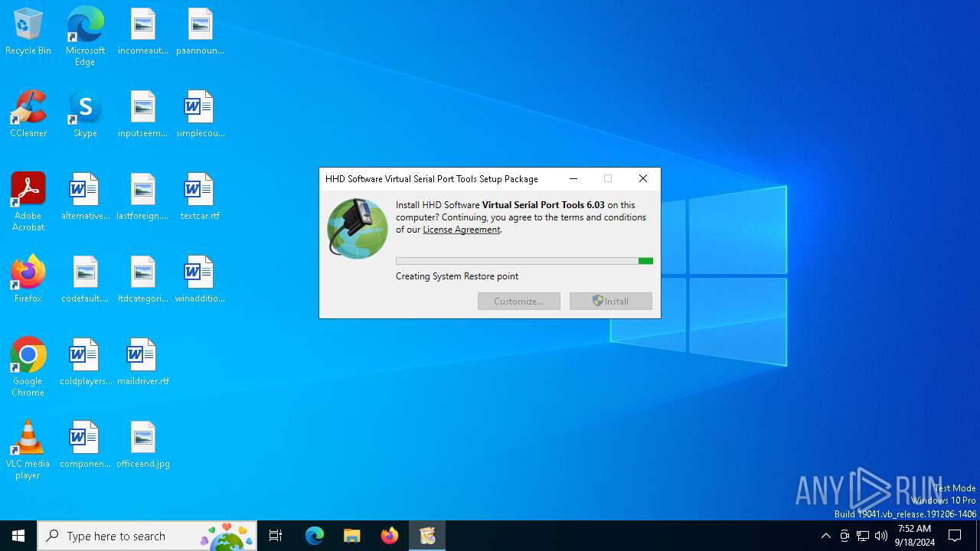Select the officeand.jpg file on the desktop
Screen dimensions: 980x551
pyautogui.click(x=143, y=445)
